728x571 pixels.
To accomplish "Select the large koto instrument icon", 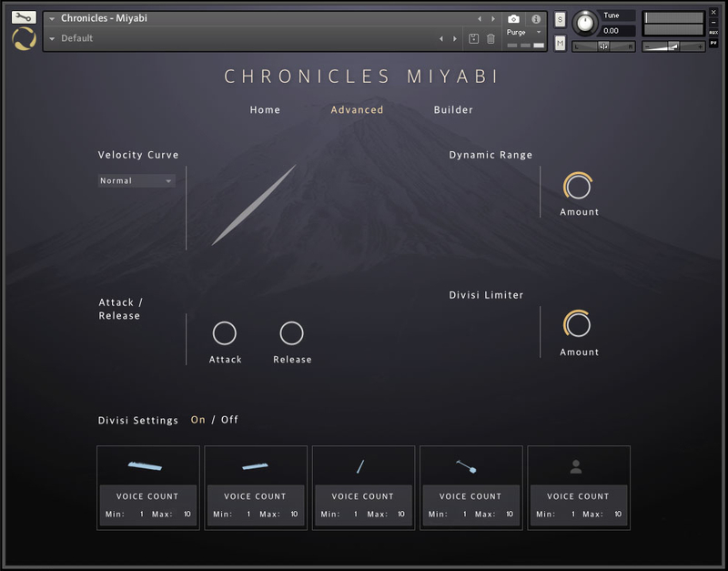I will click(x=145, y=465).
